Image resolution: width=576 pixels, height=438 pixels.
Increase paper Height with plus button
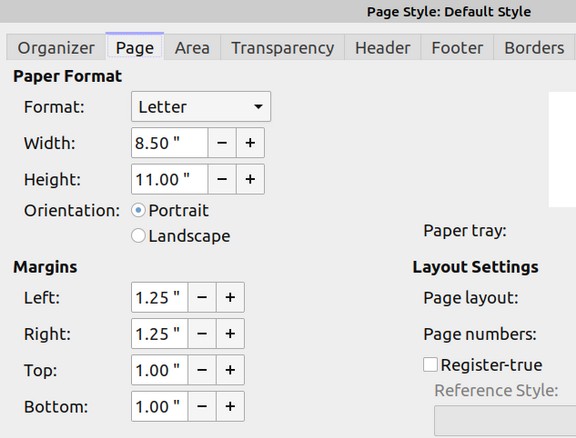[250, 179]
